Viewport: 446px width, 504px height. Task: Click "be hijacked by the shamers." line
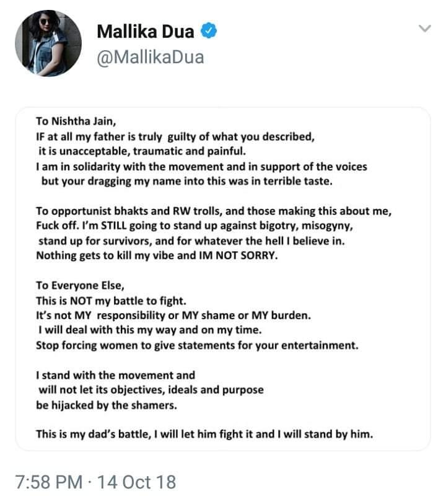click(x=107, y=405)
